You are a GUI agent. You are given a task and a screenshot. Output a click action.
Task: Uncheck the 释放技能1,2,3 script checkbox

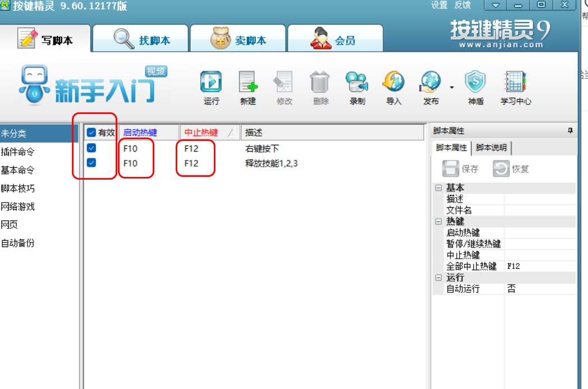point(91,162)
